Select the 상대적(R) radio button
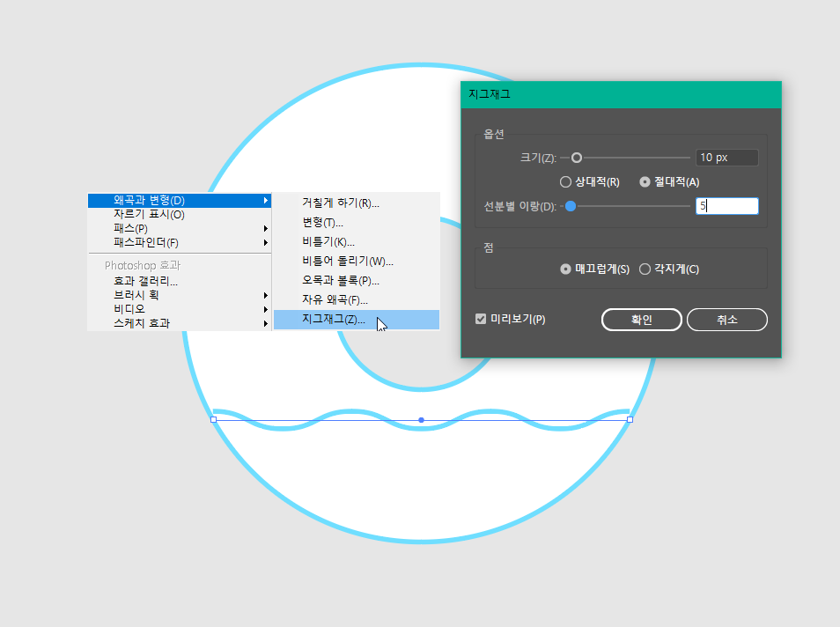The width and height of the screenshot is (840, 627). pos(565,182)
